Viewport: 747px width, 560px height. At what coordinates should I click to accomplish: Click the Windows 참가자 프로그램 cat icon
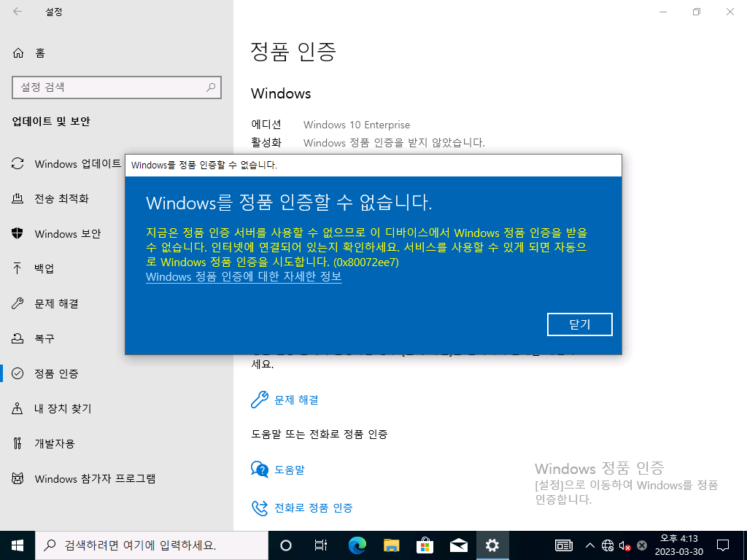tap(18, 478)
